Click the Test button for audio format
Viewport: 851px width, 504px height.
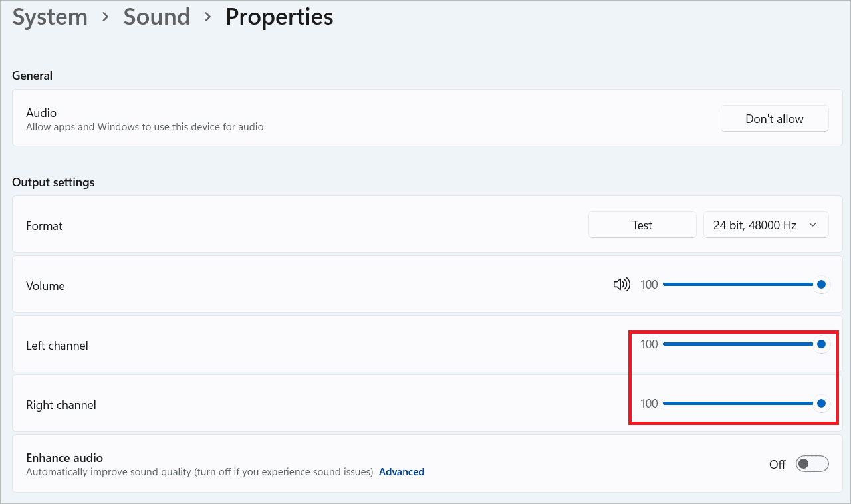point(642,225)
